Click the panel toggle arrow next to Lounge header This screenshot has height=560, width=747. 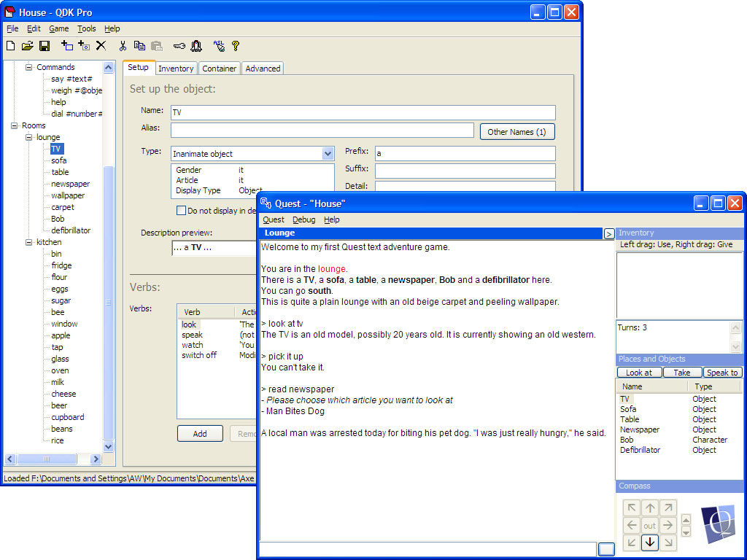coord(608,234)
